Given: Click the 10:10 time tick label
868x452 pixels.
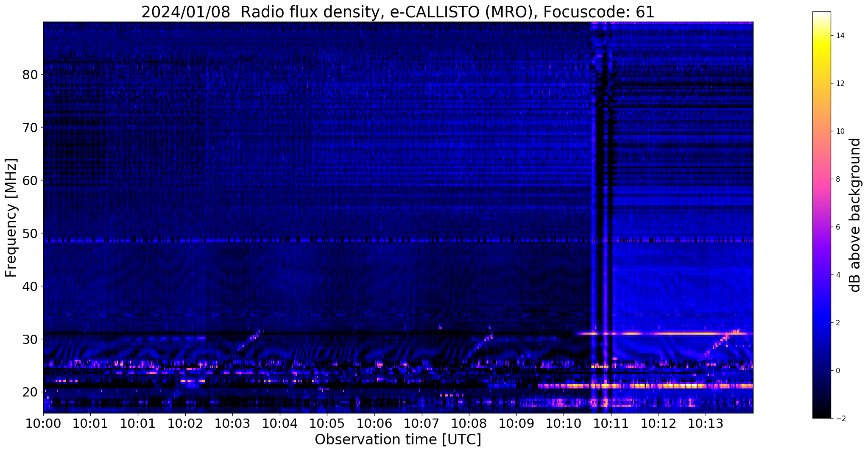Looking at the screenshot, I should [564, 423].
